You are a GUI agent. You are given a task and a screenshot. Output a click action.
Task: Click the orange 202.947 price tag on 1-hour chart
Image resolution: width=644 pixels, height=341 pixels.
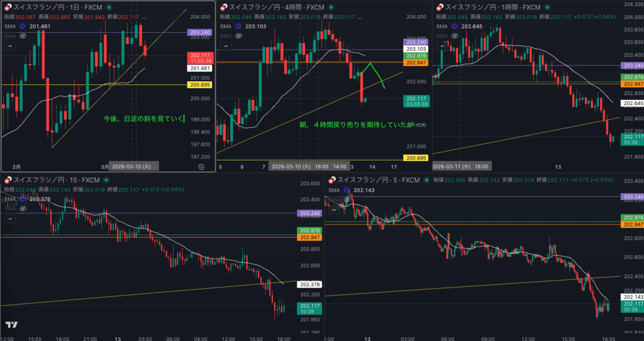pos(631,84)
